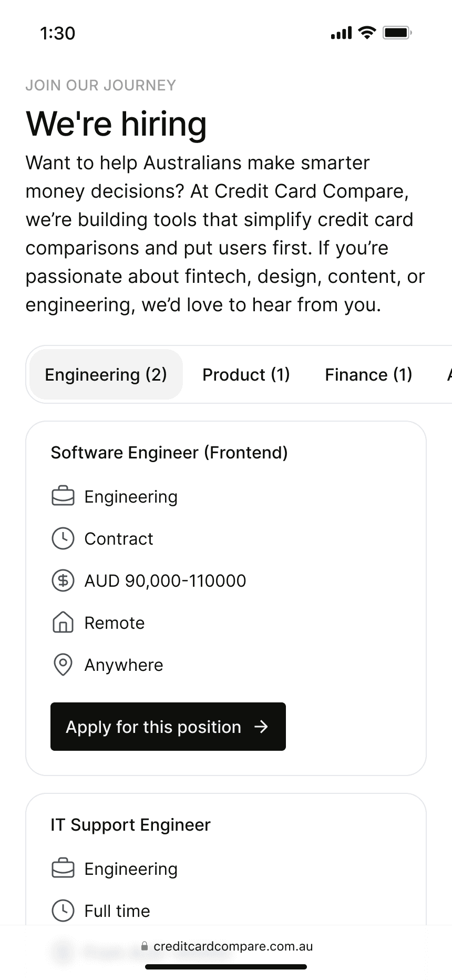Click the lock icon in address bar

click(145, 946)
